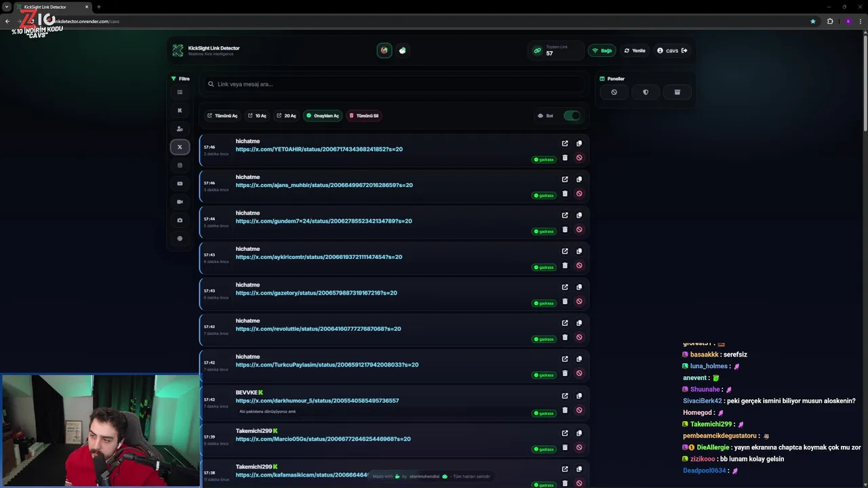
Task: Click the logout icon next to cavs
Action: pos(684,51)
